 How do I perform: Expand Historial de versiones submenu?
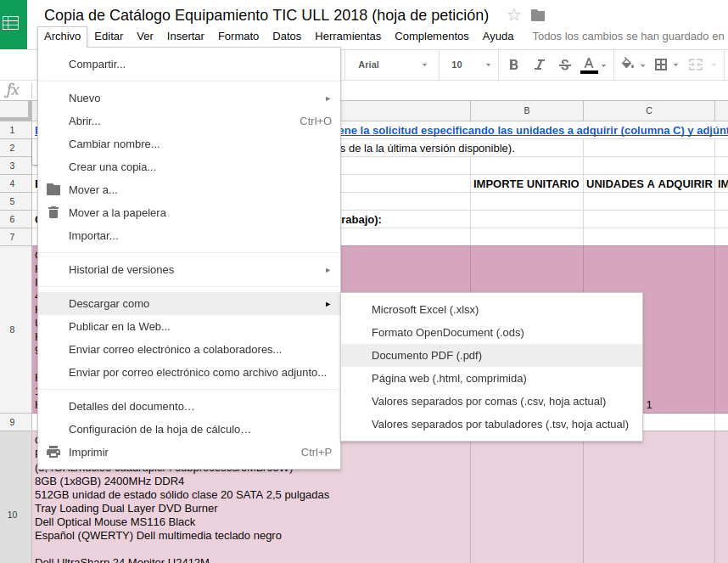pos(189,269)
